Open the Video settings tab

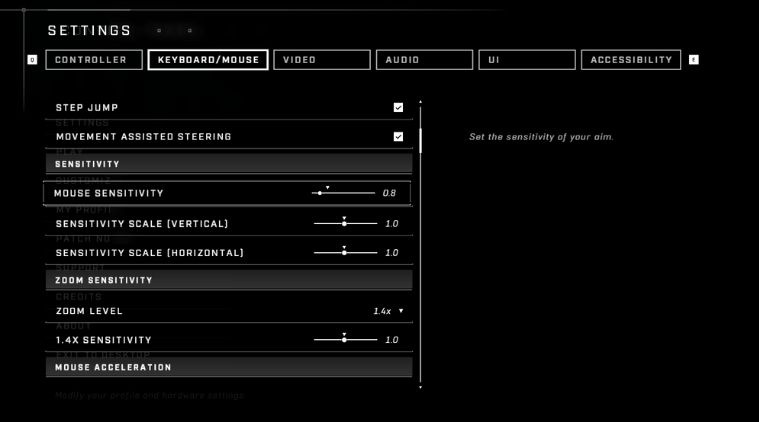coord(321,60)
